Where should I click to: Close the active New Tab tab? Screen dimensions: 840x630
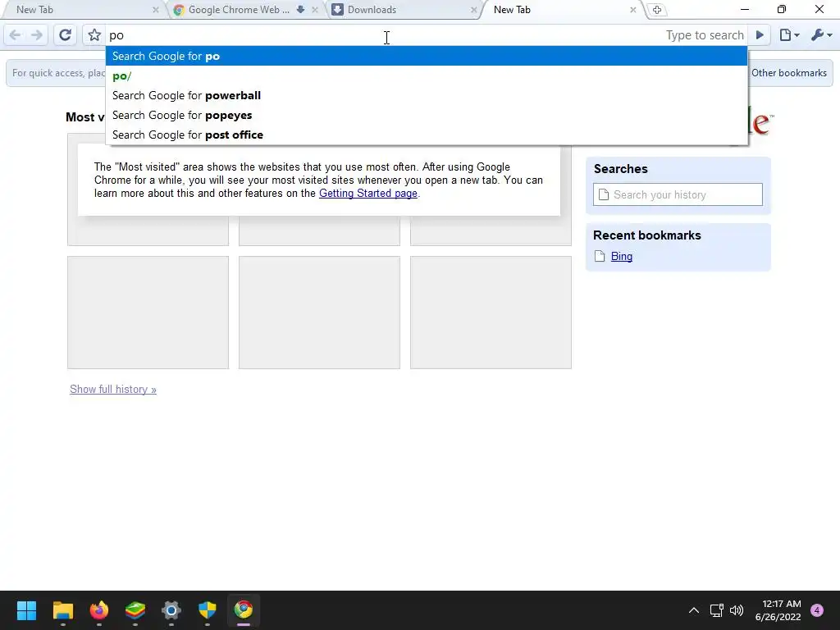pos(632,10)
